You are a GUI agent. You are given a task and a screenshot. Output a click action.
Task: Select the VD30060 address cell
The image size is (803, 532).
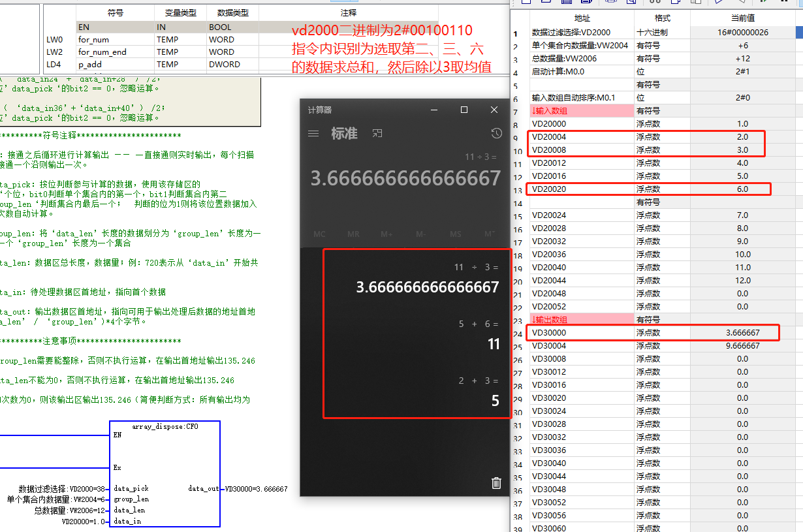click(x=582, y=528)
